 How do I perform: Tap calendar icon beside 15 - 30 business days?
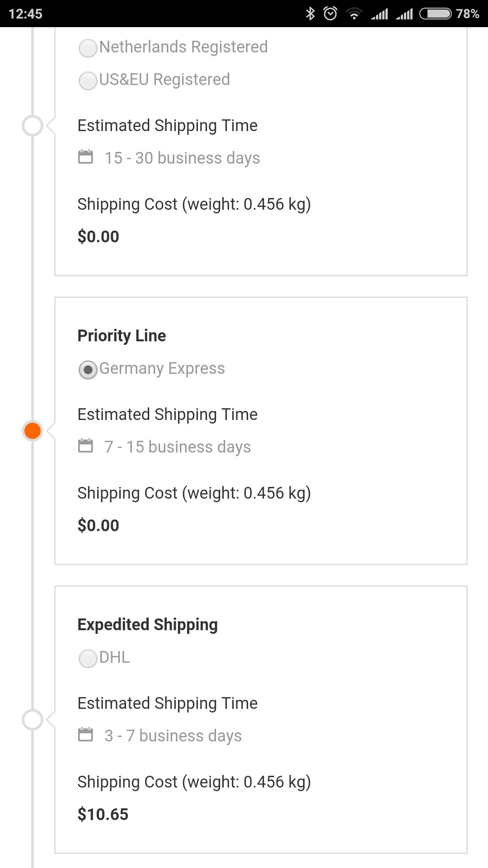[85, 157]
